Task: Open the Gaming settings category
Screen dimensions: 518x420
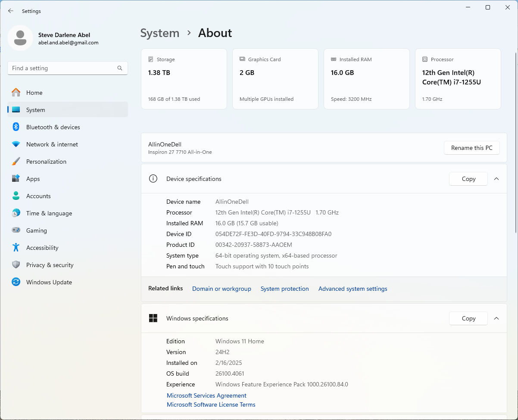Action: tap(68, 230)
